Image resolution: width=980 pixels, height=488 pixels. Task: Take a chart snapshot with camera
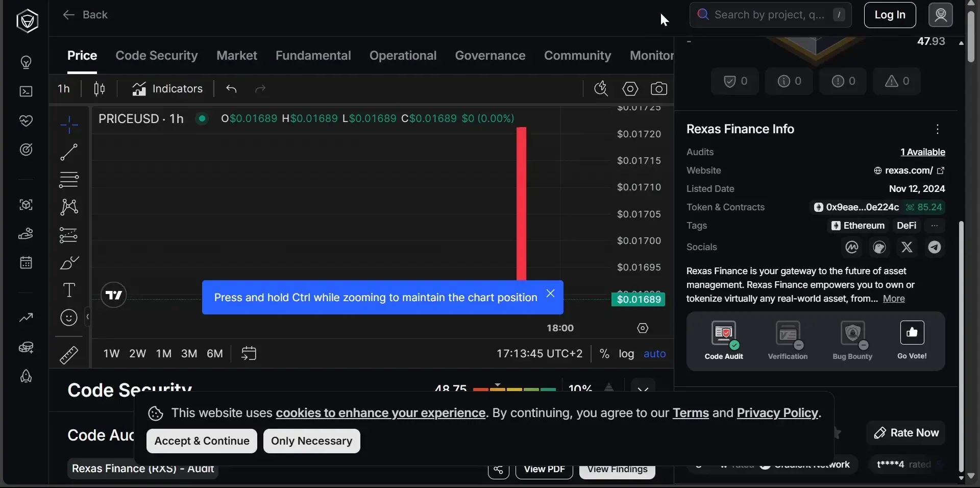point(659,89)
